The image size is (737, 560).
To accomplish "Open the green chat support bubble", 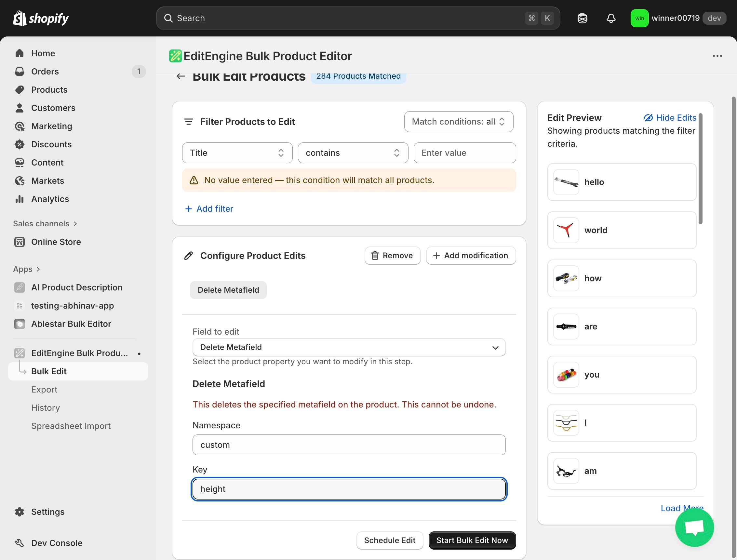I will 694,527.
